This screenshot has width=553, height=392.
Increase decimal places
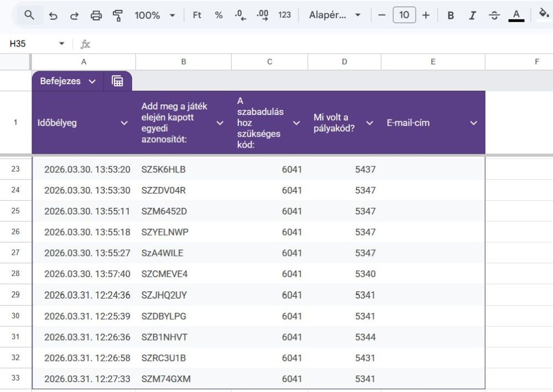[x=263, y=15]
